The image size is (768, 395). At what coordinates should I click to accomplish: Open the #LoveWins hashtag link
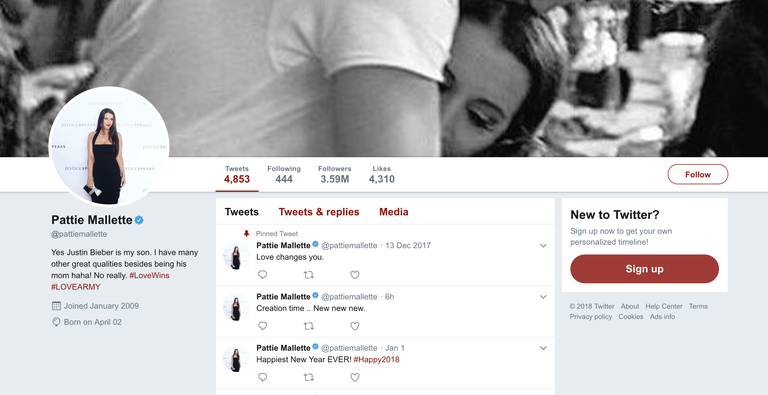point(149,275)
